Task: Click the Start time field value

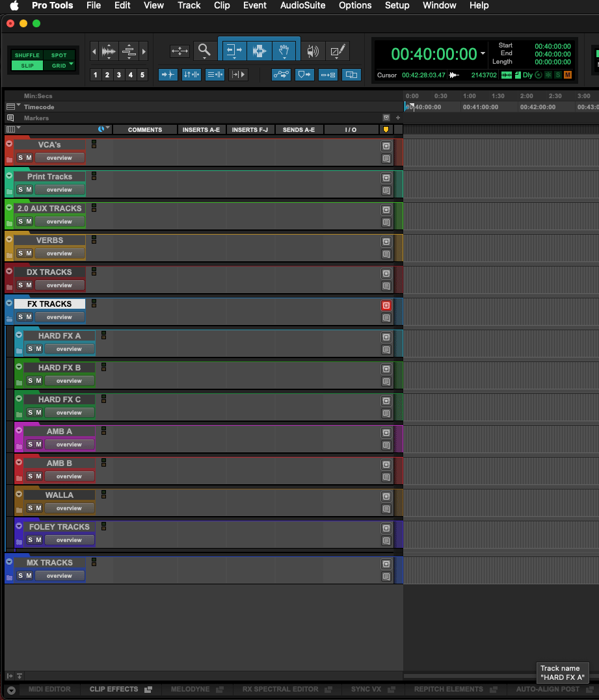Action: point(553,46)
